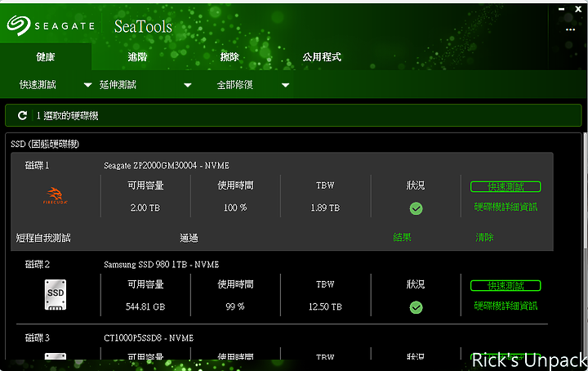588x371 pixels.
Task: Run 快速測試 button for Seagate disk 1
Action: click(506, 186)
